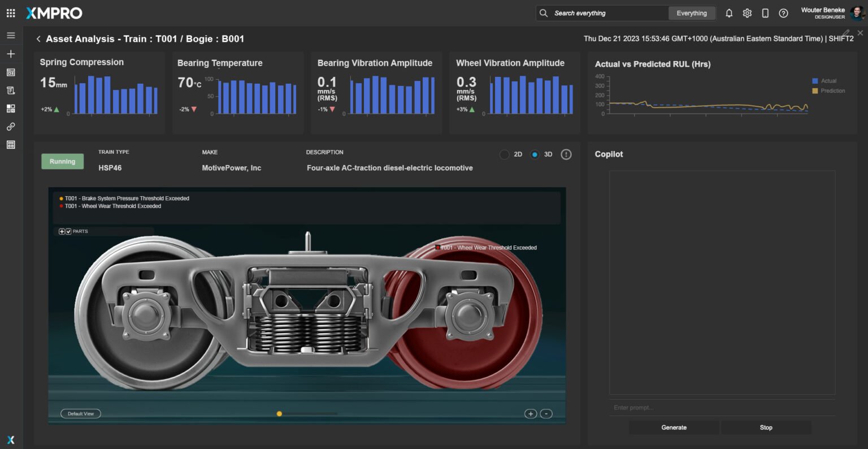This screenshot has height=449, width=868.
Task: Click the hamburger menu icon in sidebar
Action: [11, 36]
